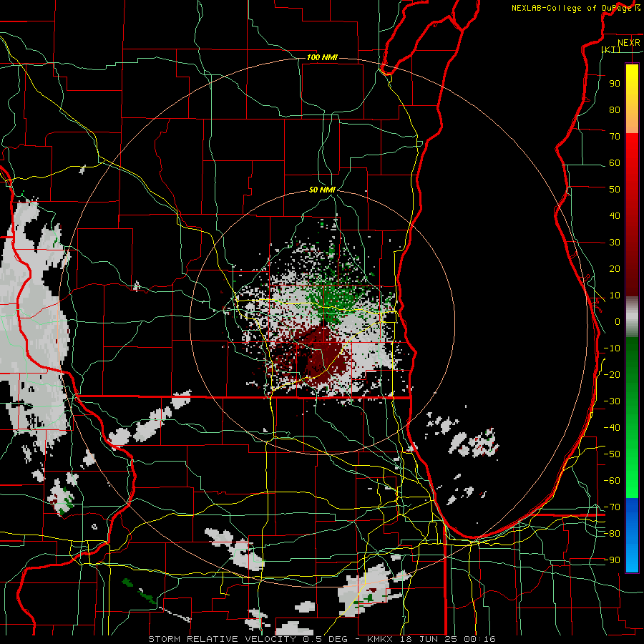Image resolution: width=644 pixels, height=644 pixels.
Task: Click the "18 JUN 25" date in caption
Action: pos(430,639)
